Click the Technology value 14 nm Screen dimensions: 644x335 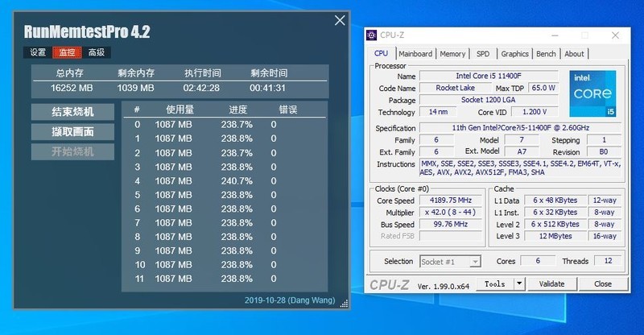coord(438,112)
